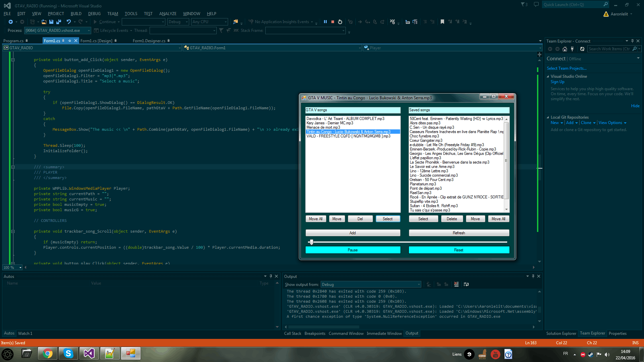Viewport: 644px width, 362px height.
Task: Click Manage Connections plug icon in Team Explorer
Action: coord(572,49)
